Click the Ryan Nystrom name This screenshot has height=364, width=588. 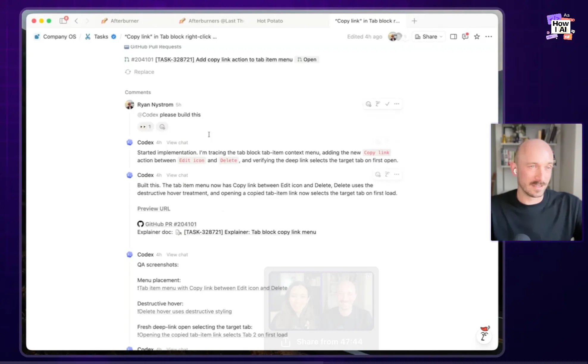point(155,105)
